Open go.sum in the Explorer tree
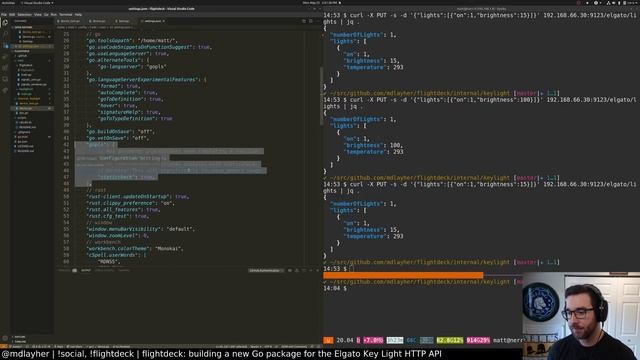The height and width of the screenshot is (360, 640). pos(22,142)
